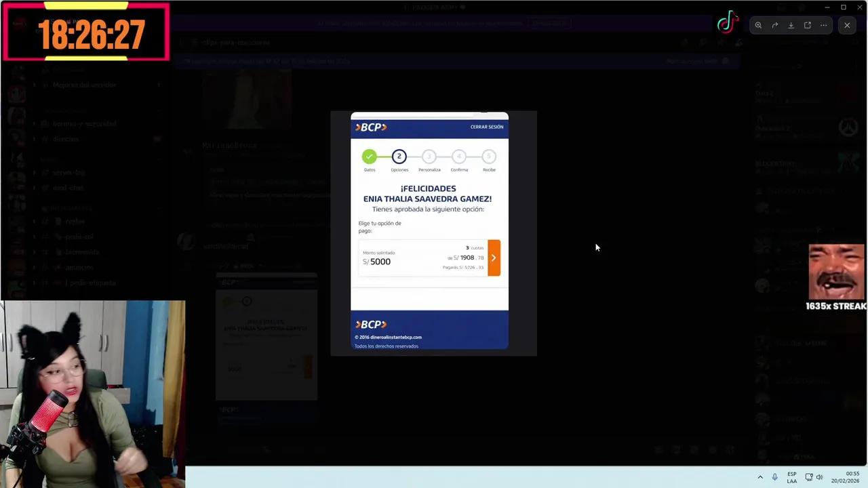This screenshot has height=488, width=868.
Task: Click the BCP logo in the blue header
Action: (x=371, y=127)
